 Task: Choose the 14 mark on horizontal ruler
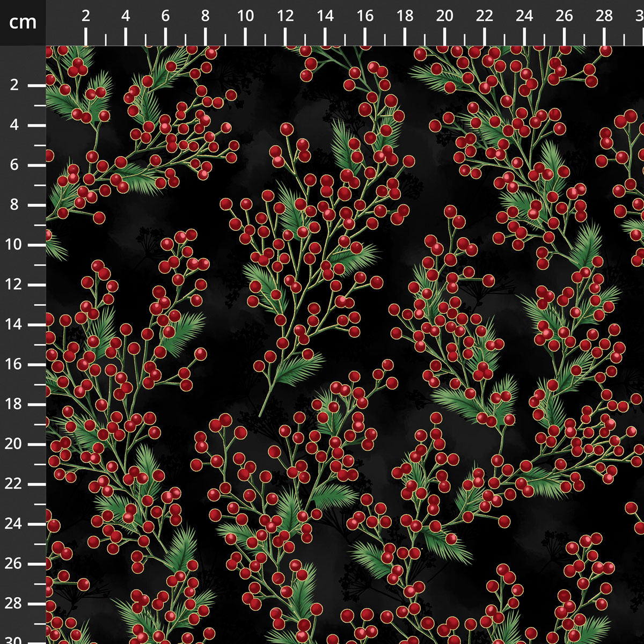[x=325, y=16]
